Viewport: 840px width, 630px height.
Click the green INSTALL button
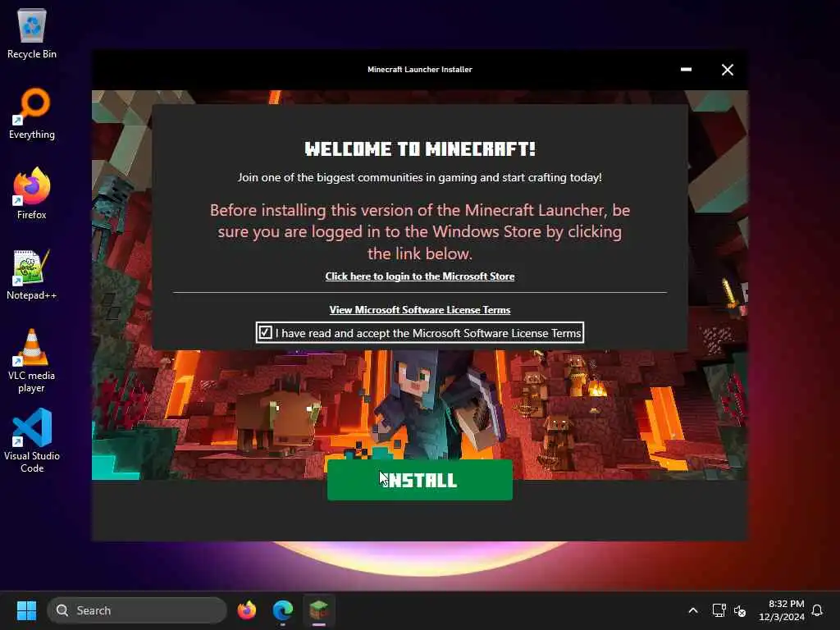click(x=419, y=480)
